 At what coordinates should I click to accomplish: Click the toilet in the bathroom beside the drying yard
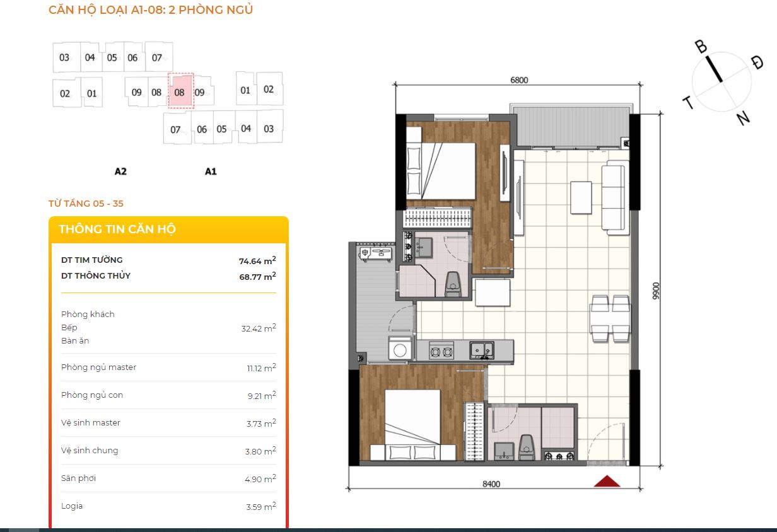[x=452, y=284]
